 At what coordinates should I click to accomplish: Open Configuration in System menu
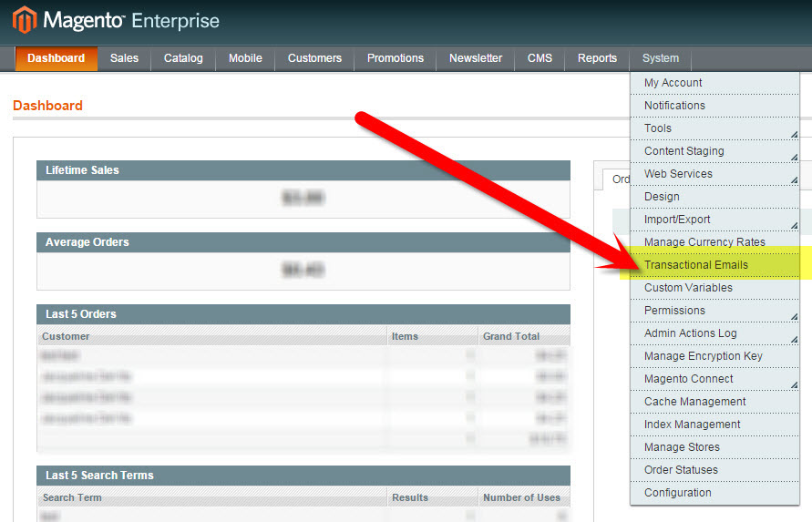[x=714, y=493]
